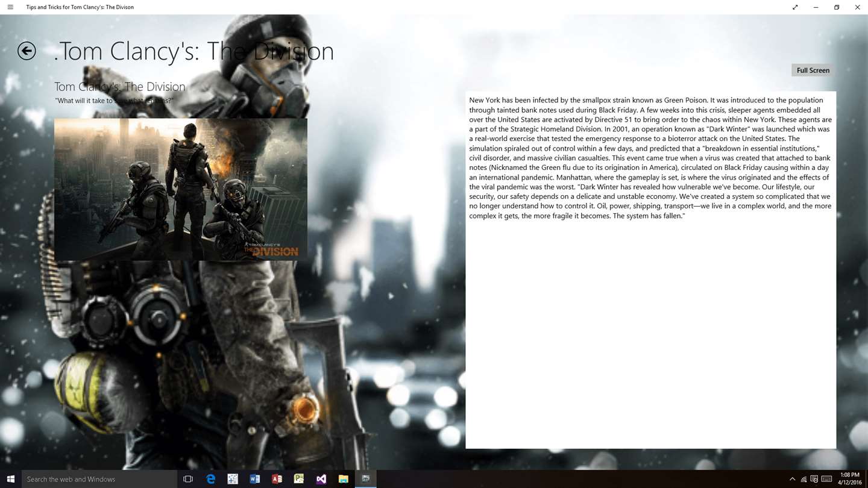Expand app window with diagonal arrows icon
Screen dimensions: 868x488
[x=795, y=7]
